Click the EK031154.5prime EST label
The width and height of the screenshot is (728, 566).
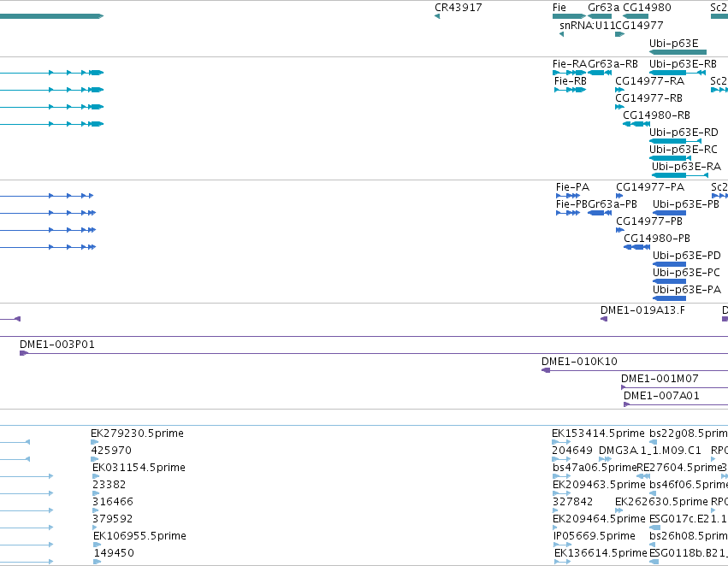[139, 469]
